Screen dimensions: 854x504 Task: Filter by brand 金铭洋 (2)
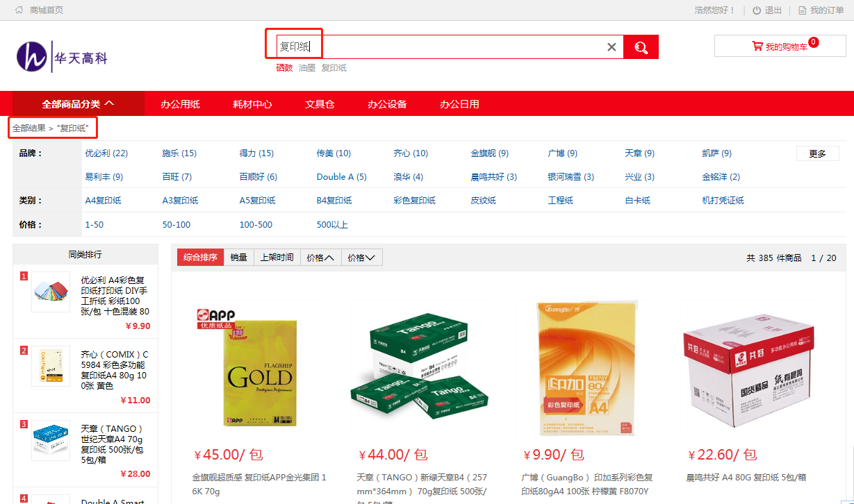[x=721, y=177]
